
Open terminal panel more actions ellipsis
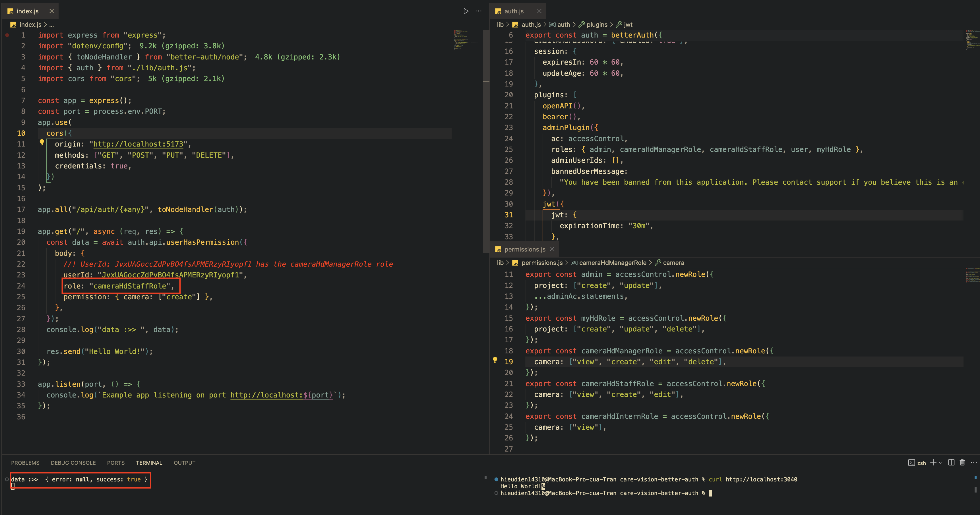973,462
